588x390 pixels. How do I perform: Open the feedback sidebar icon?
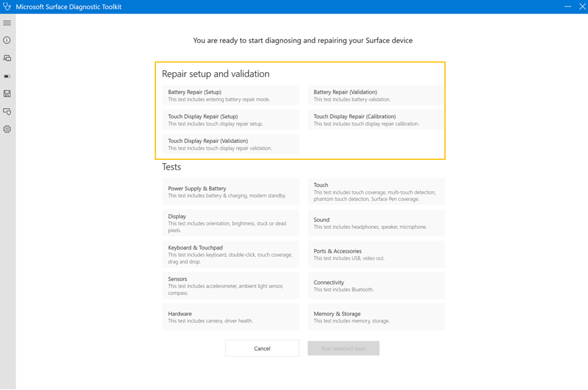click(x=7, y=111)
